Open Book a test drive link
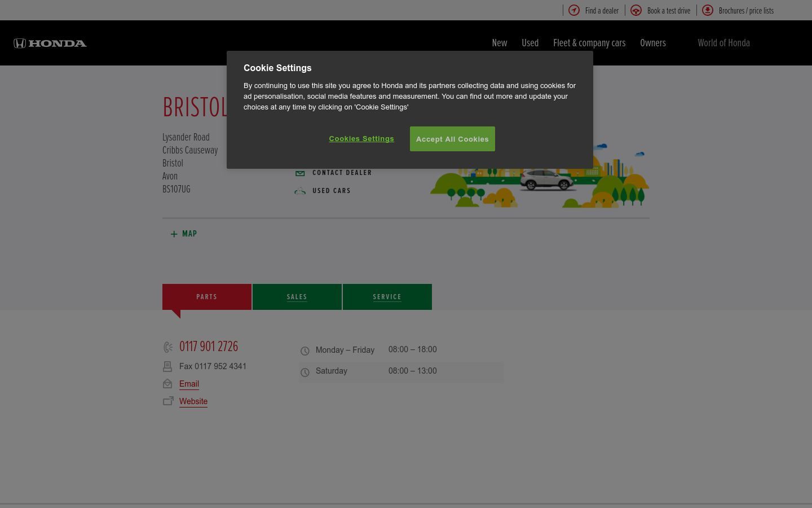Viewport: 812px width, 508px height. (x=669, y=11)
